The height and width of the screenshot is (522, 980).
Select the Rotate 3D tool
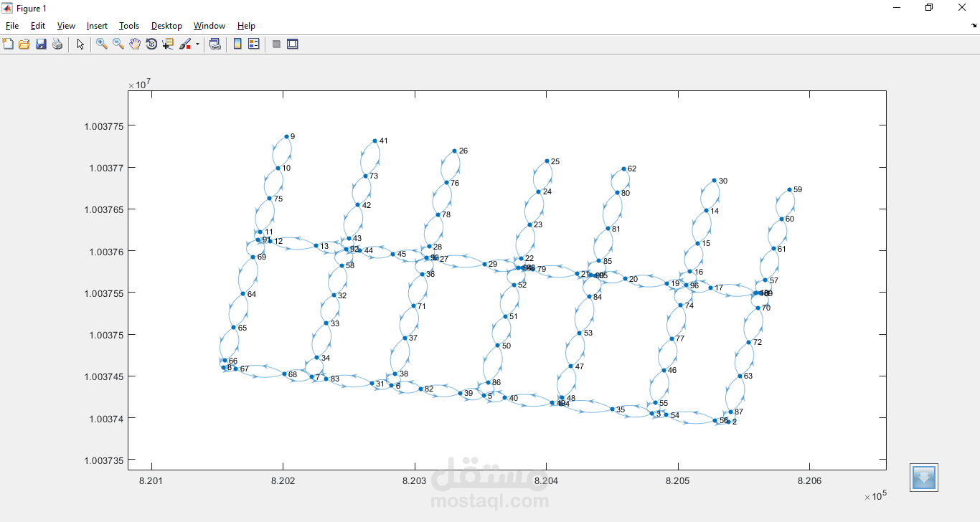click(x=151, y=44)
